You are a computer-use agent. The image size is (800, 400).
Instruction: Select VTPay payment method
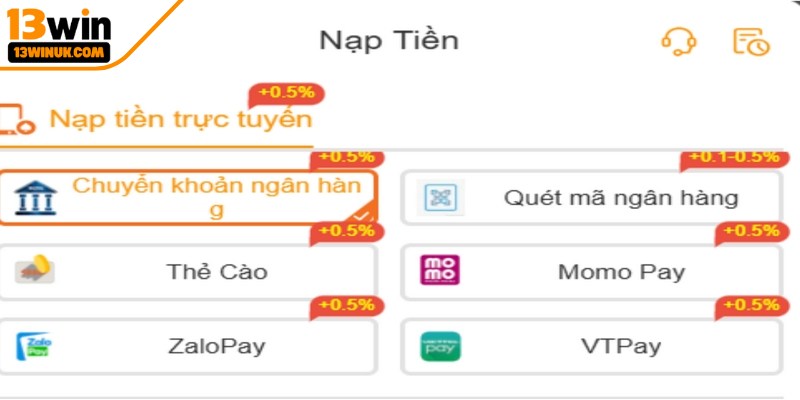[x=620, y=347]
